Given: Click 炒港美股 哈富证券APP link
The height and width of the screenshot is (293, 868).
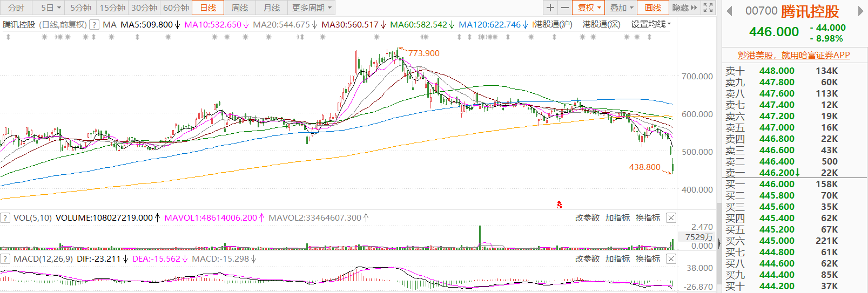Looking at the screenshot, I should click(794, 55).
